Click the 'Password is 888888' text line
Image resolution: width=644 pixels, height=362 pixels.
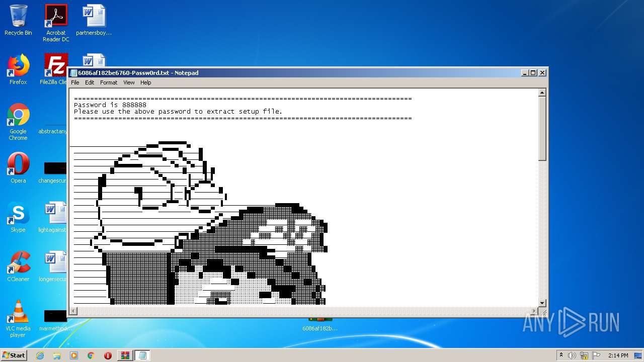click(x=110, y=105)
